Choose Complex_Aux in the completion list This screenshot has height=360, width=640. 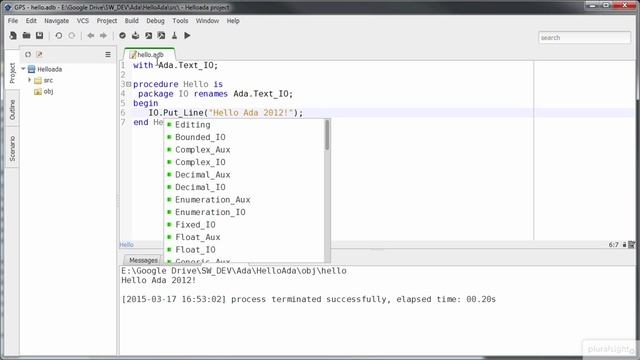(x=244, y=150)
